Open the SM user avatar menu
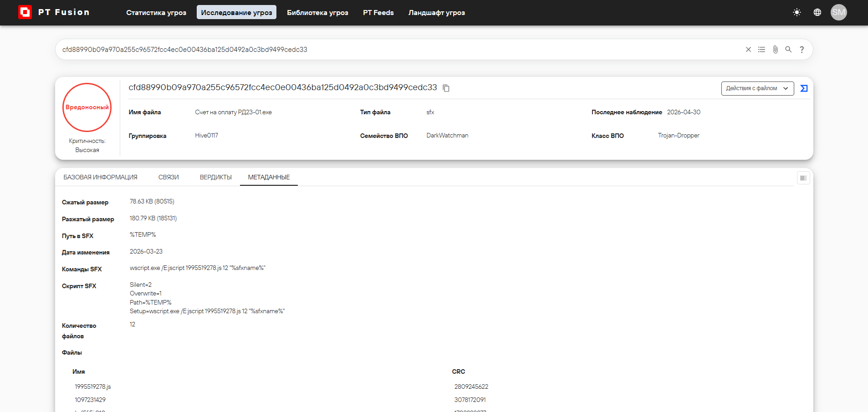 point(838,12)
